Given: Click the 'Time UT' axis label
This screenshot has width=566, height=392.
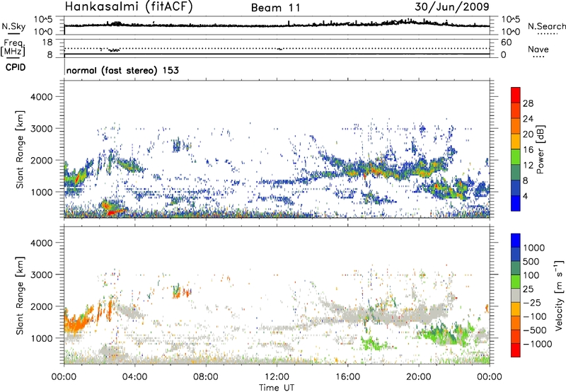Looking at the screenshot, I should pyautogui.click(x=277, y=387).
